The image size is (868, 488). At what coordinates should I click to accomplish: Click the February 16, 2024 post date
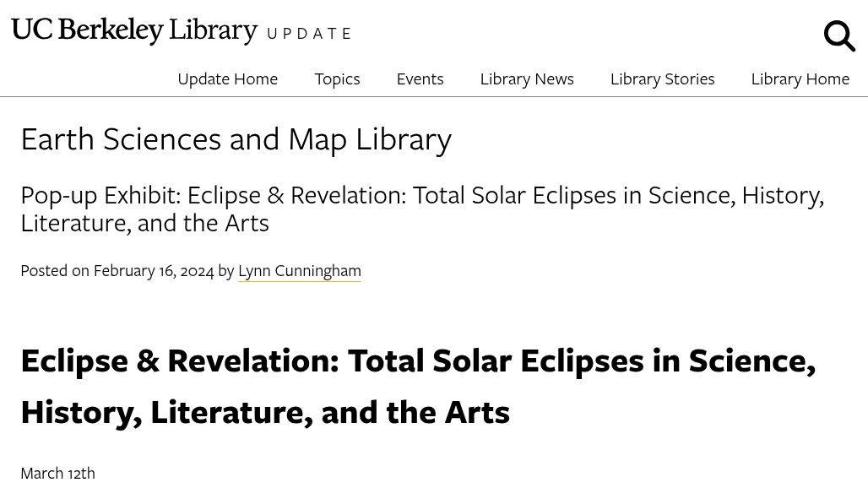coord(154,270)
